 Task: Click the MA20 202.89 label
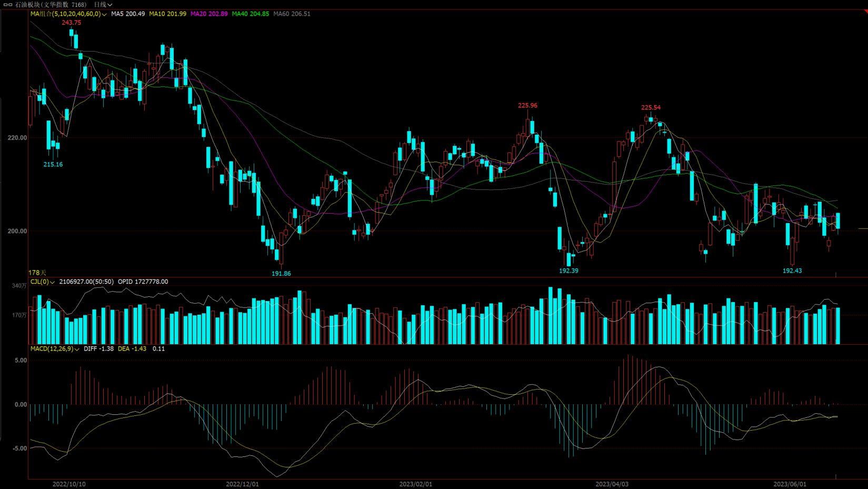(209, 14)
